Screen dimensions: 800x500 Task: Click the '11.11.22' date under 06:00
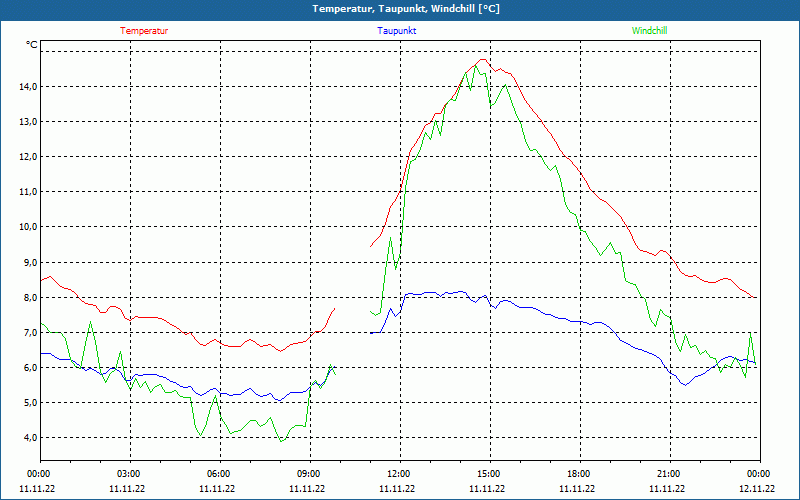point(217,489)
